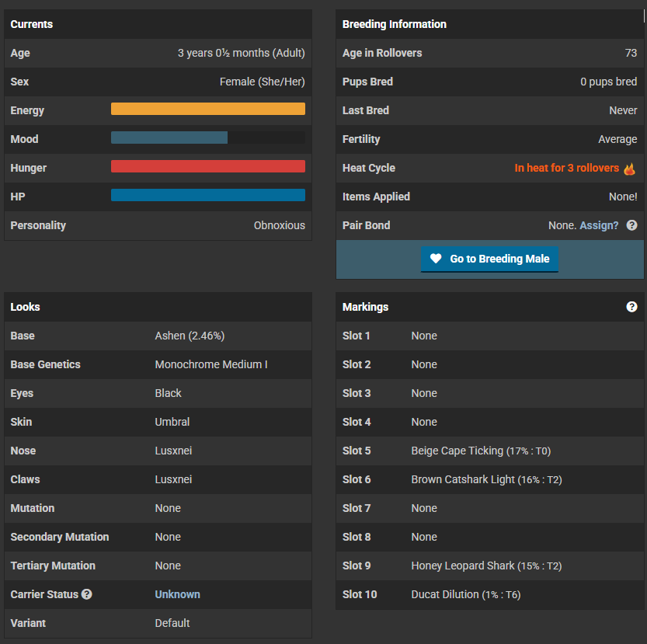
Task: Click Slot 2 marking row
Action: (x=490, y=364)
